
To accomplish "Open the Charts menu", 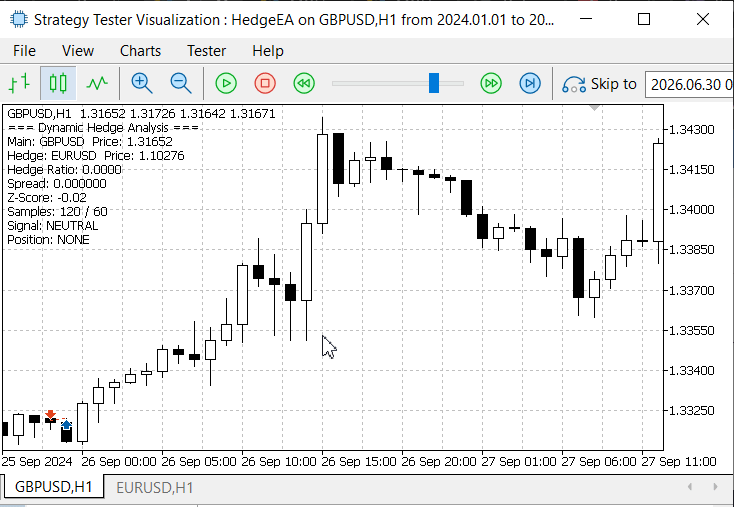I will pos(140,51).
